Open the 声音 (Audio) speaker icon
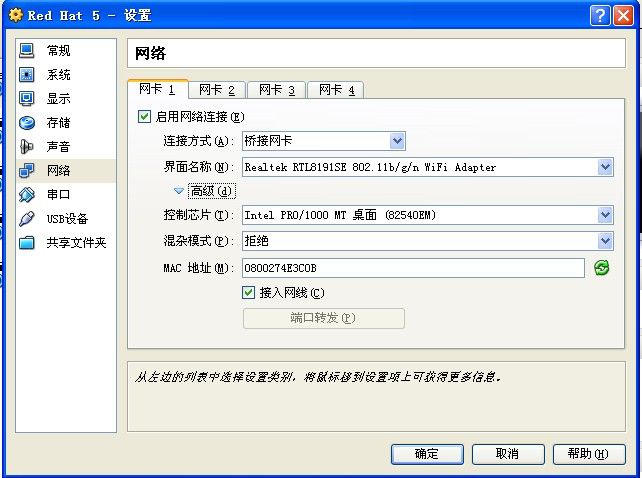Screen dimensions: 642x478 pyautogui.click(x=27, y=146)
